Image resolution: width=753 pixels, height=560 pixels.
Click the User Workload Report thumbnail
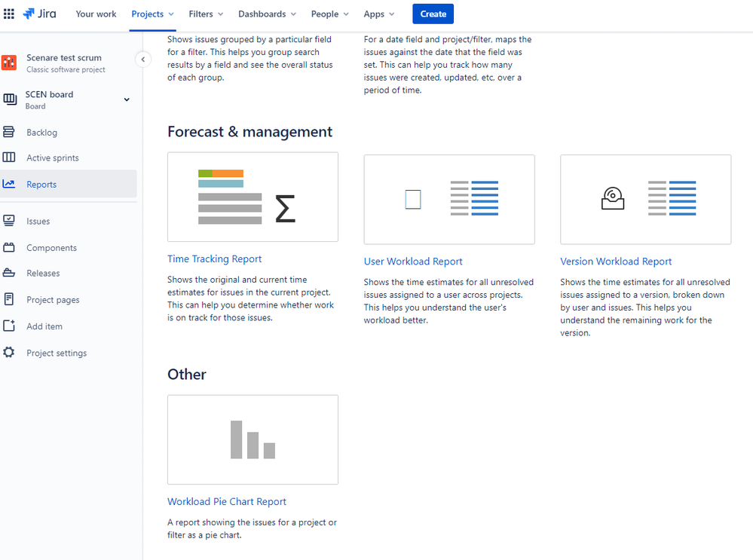click(x=449, y=199)
